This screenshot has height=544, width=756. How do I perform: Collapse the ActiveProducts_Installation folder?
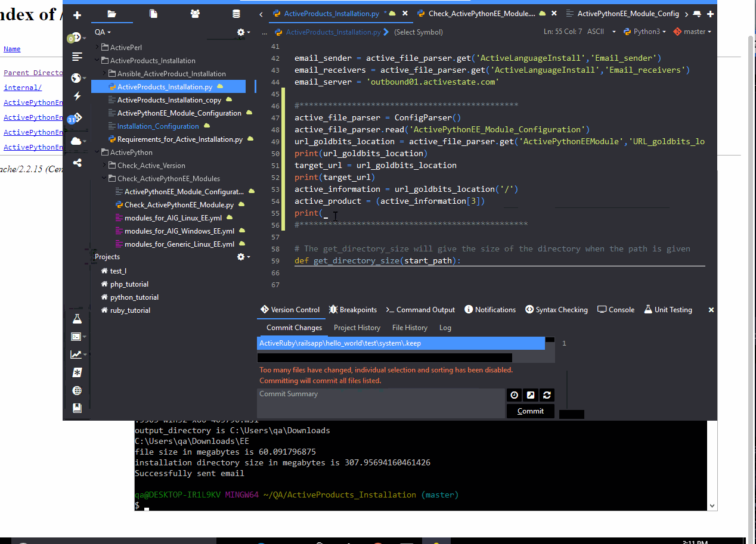coord(96,60)
